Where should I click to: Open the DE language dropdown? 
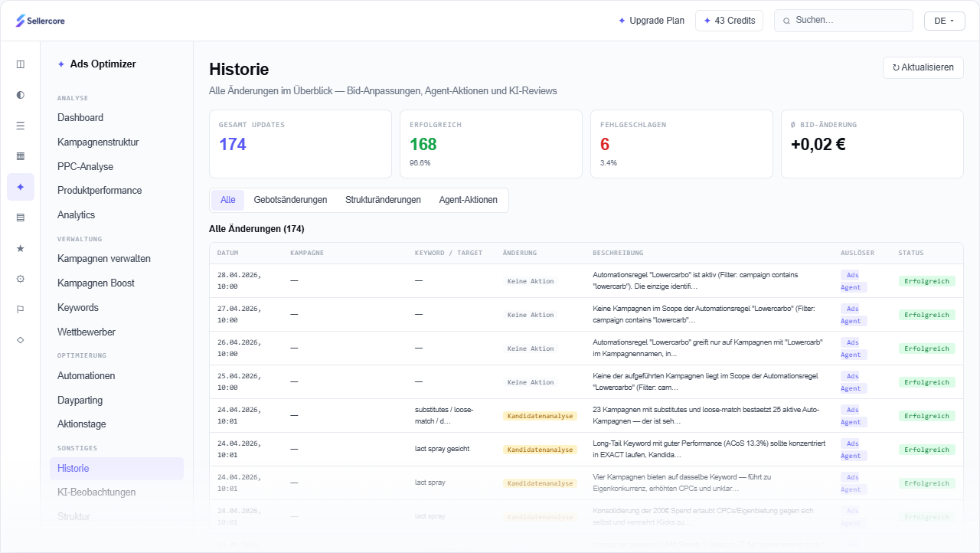point(944,21)
